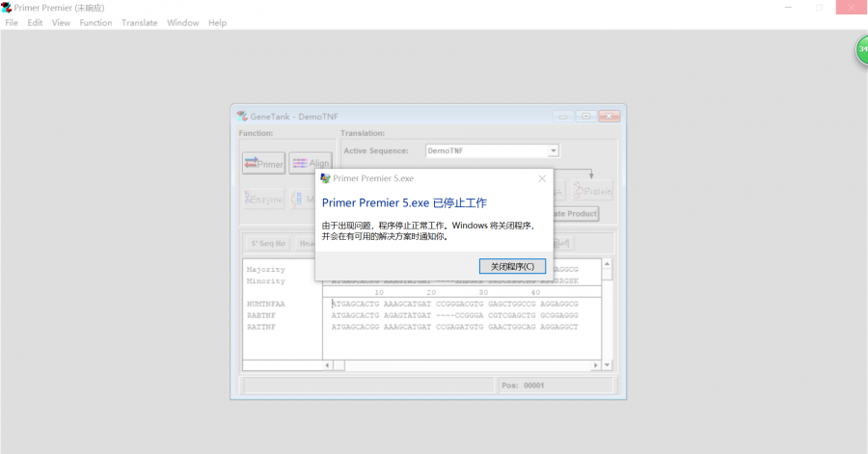Click the 5' Seq No button
This screenshot has width=868, height=454.
tap(268, 243)
